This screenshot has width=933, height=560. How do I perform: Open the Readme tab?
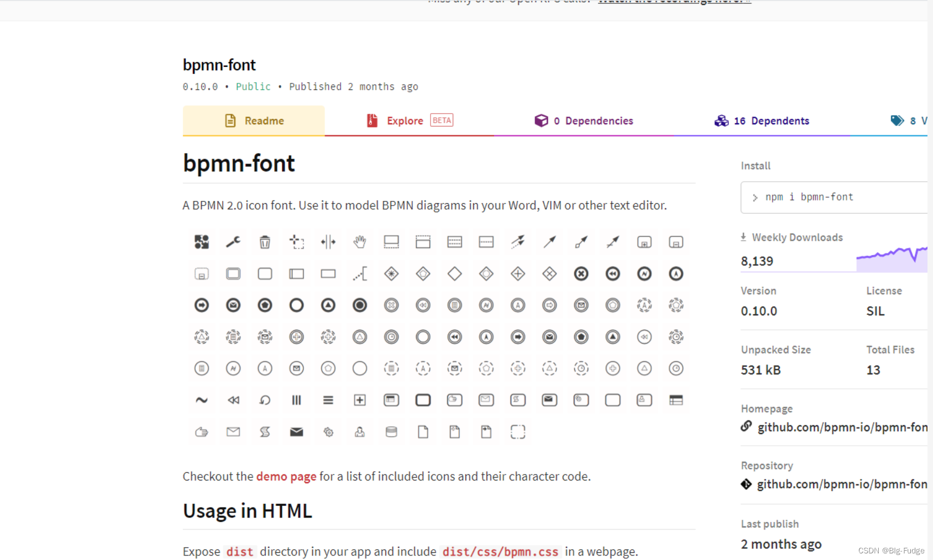tap(254, 120)
